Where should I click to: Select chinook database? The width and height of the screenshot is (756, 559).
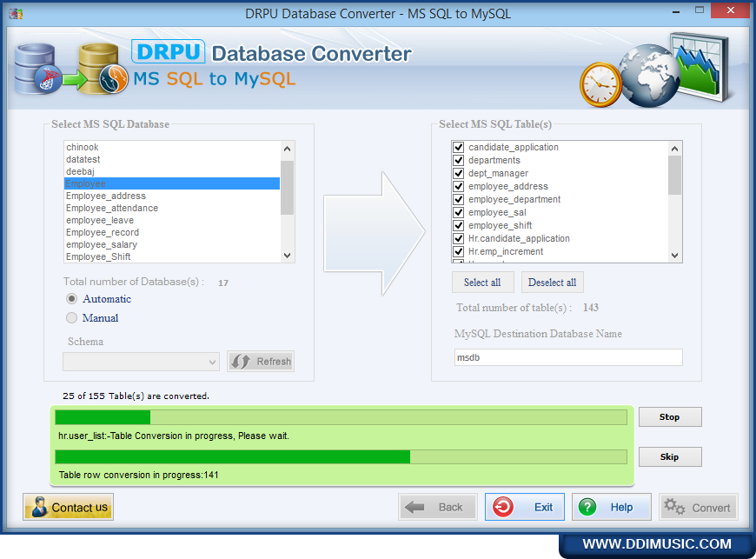tap(172, 147)
